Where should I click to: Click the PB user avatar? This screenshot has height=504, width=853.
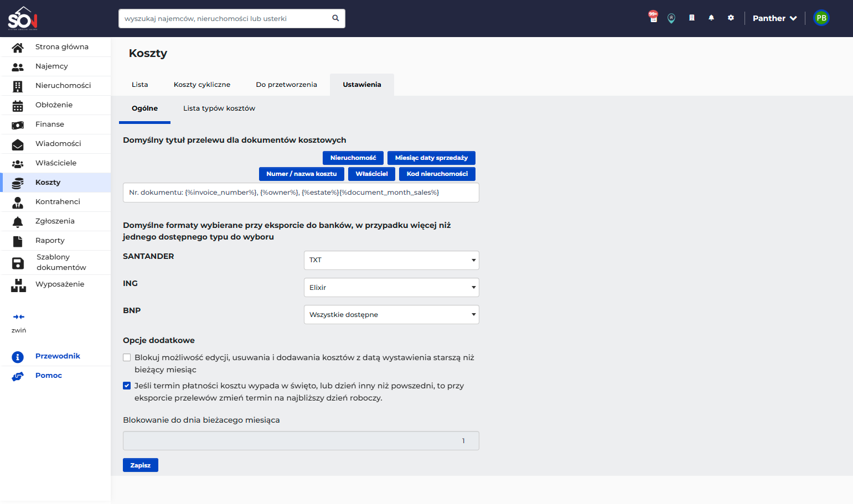pyautogui.click(x=821, y=18)
